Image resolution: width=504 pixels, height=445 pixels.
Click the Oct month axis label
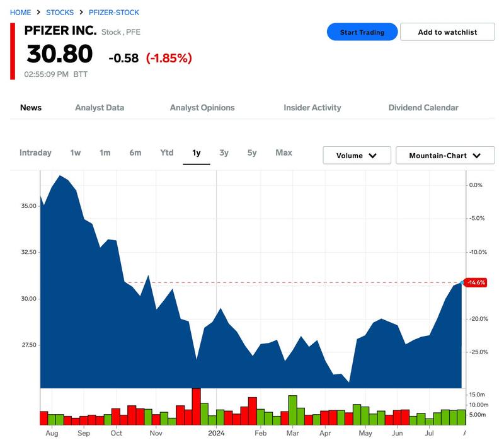[116, 433]
